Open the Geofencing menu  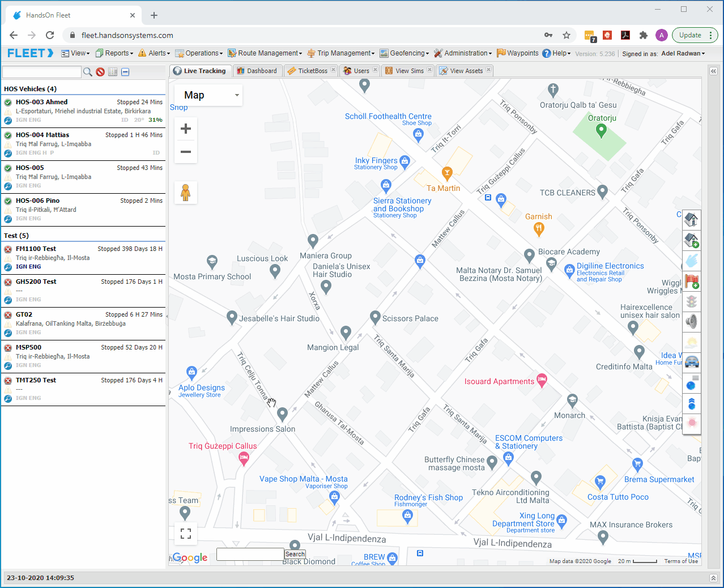pos(404,53)
